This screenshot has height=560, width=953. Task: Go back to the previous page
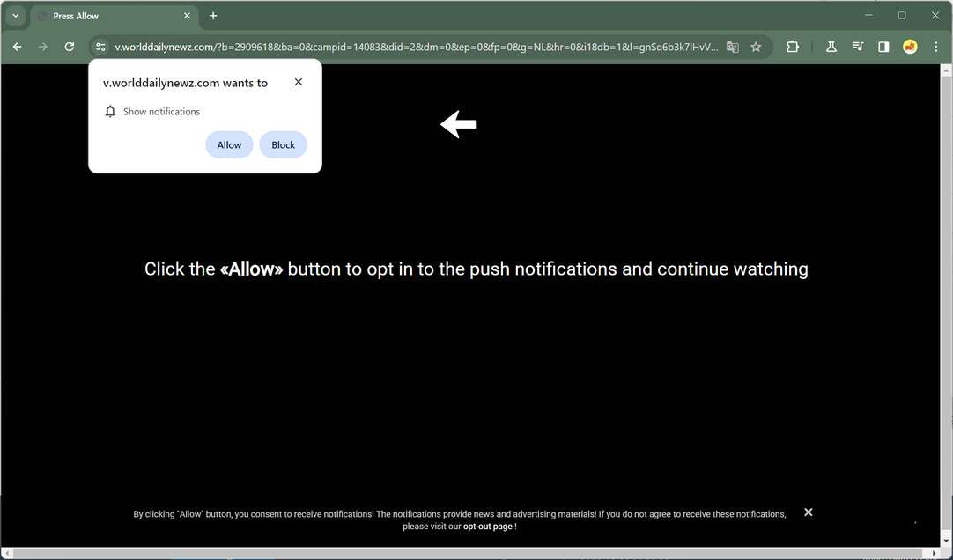[x=17, y=47]
